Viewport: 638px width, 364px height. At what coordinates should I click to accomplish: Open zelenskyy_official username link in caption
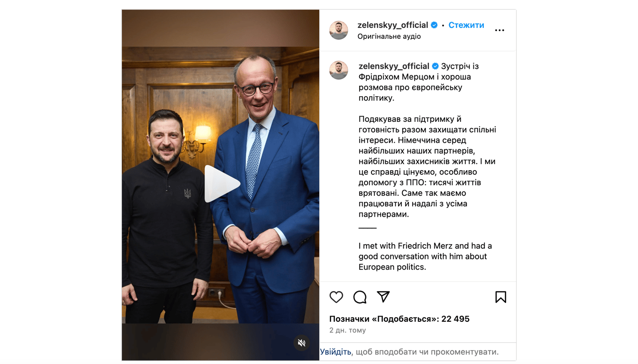[x=394, y=66]
